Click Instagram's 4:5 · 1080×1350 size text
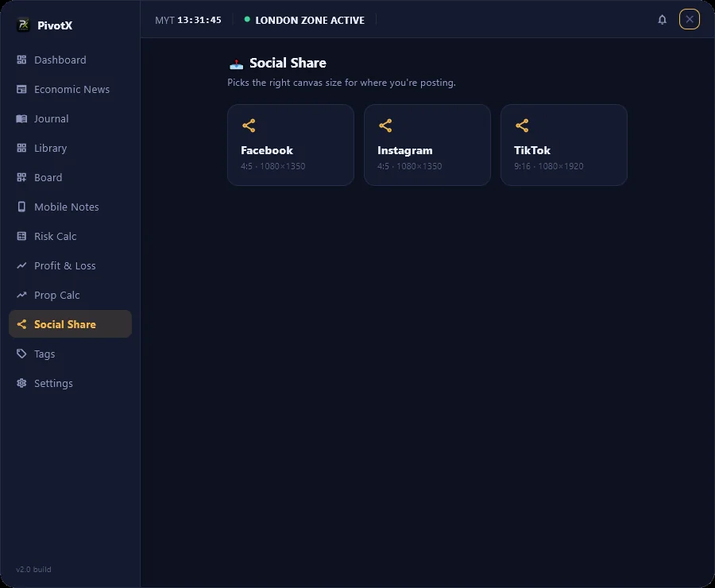 point(409,166)
